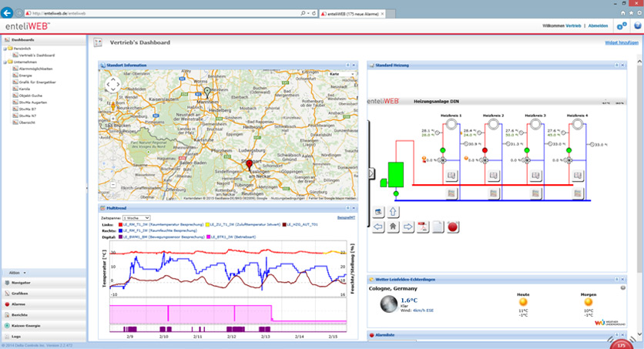Collapse the Standort Information widget
The height and width of the screenshot is (349, 644).
coord(348,65)
